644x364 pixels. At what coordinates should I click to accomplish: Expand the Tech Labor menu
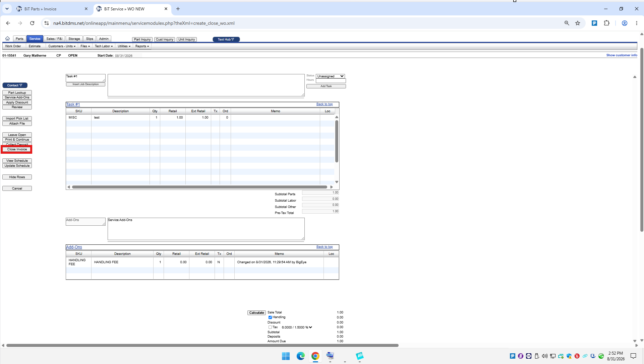104,46
